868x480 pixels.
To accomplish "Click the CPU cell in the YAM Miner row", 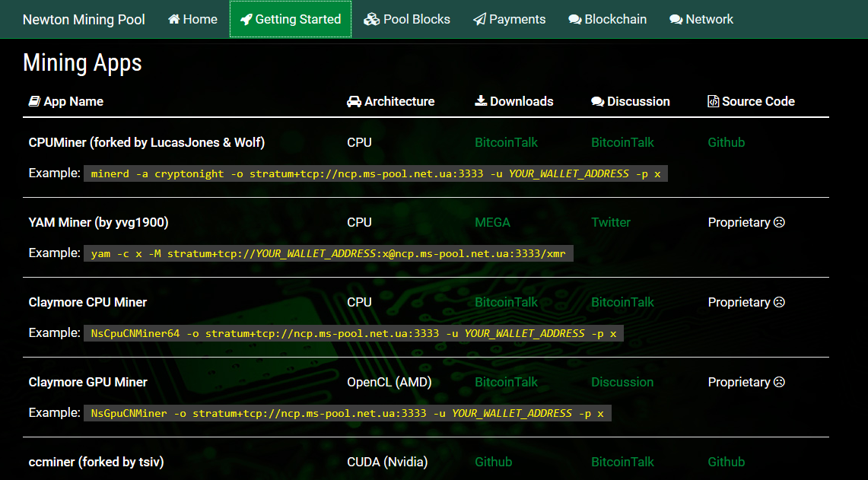I will click(359, 223).
